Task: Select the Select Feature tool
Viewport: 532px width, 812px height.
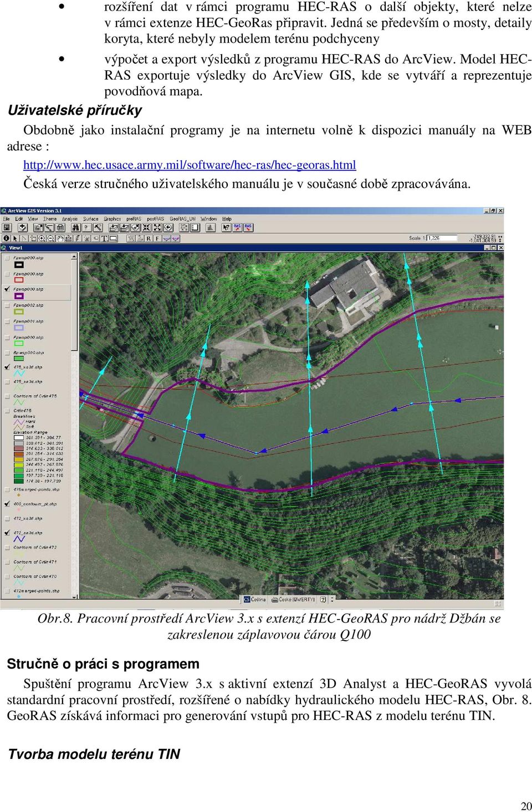Action: point(33,238)
